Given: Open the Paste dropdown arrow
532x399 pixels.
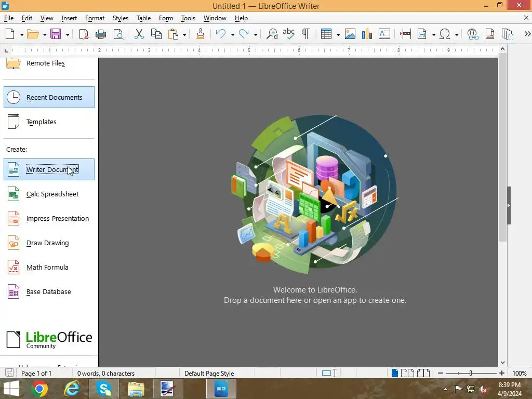Looking at the screenshot, I should click(x=184, y=35).
